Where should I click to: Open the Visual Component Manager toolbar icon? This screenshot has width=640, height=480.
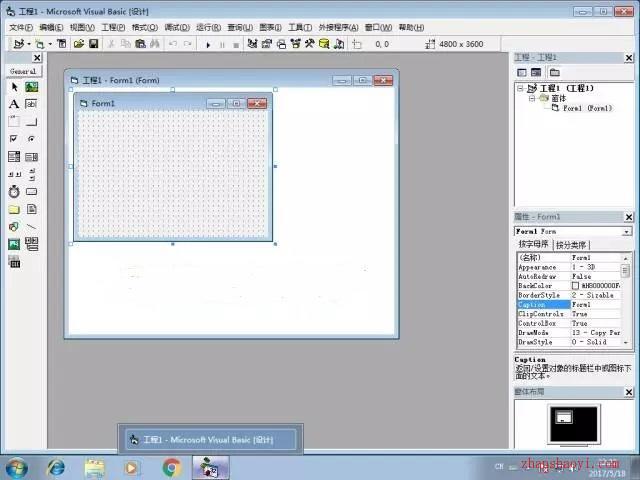(x=339, y=44)
